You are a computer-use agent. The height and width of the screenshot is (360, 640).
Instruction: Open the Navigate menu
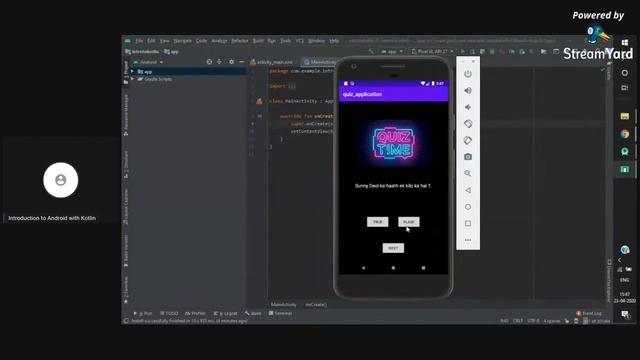coord(182,41)
